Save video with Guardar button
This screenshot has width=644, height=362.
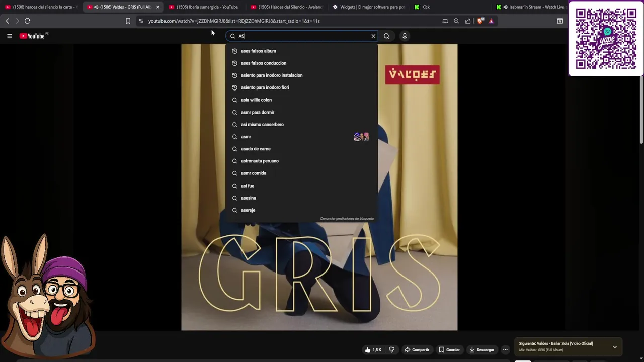[449, 350]
